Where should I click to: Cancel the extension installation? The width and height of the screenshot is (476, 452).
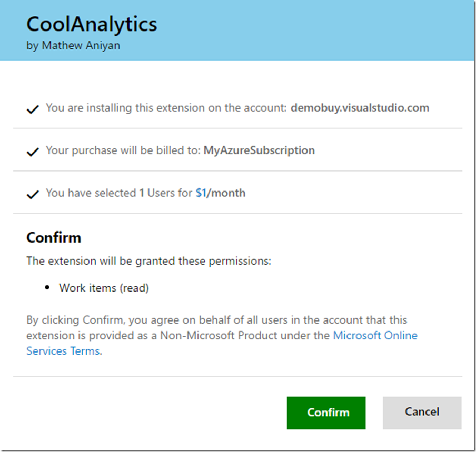click(422, 413)
